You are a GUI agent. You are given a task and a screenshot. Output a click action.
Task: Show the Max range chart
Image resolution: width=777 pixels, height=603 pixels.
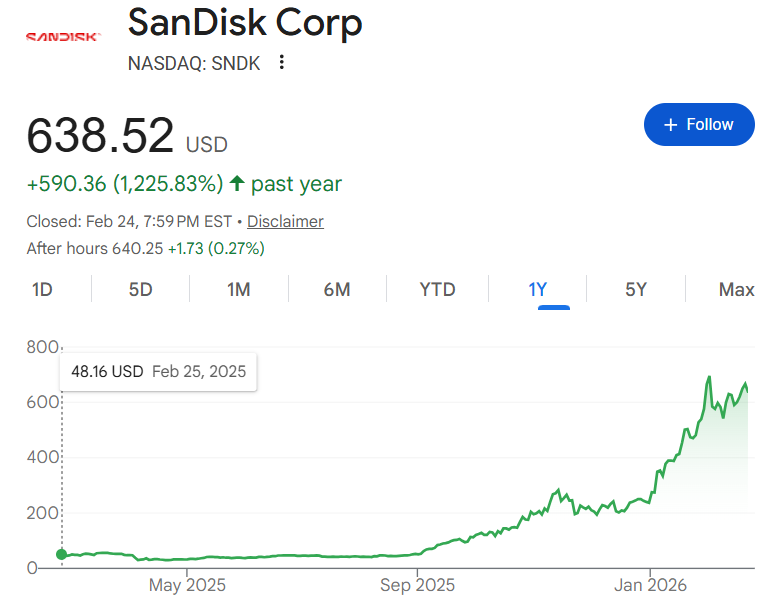pyautogui.click(x=736, y=290)
